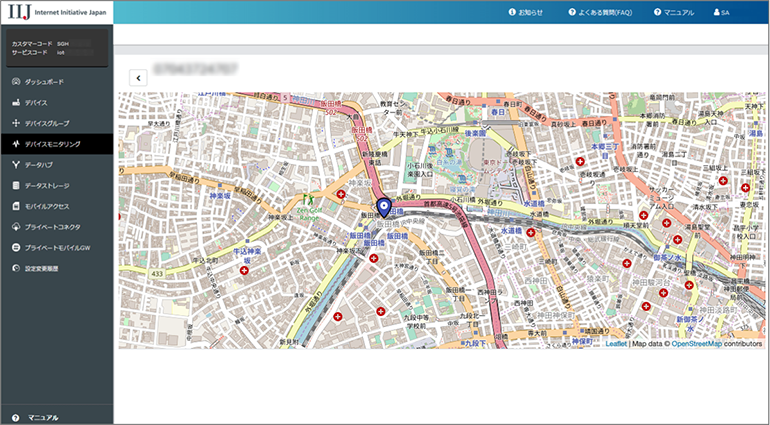Click the 433 route badge on map
Viewport: 770px width, 425px height.
point(157,273)
